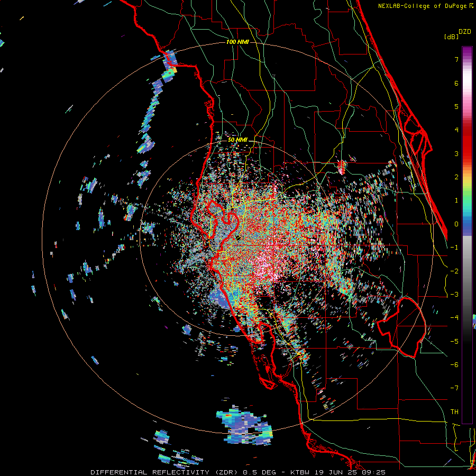
Task: Click the -7 value on the scale
Action: (x=454, y=388)
